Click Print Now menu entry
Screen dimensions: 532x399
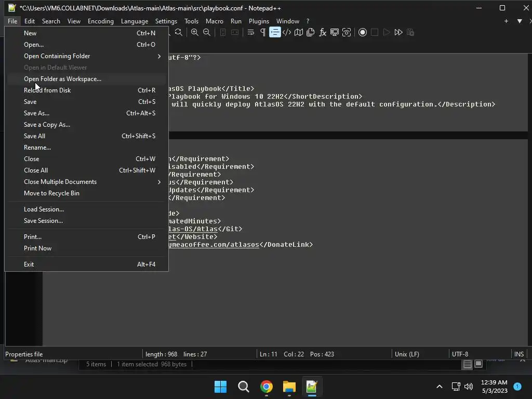(87, 248)
